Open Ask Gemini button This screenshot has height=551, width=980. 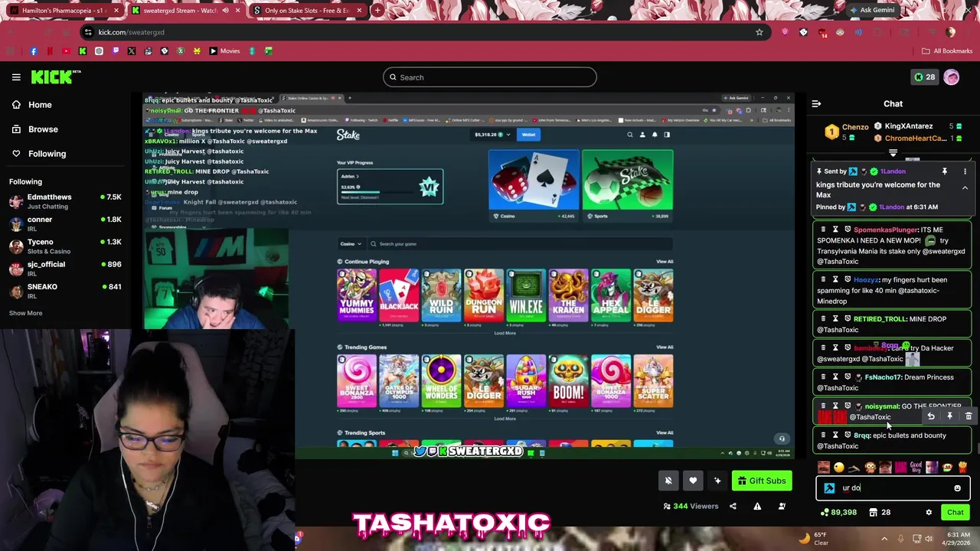click(x=872, y=11)
